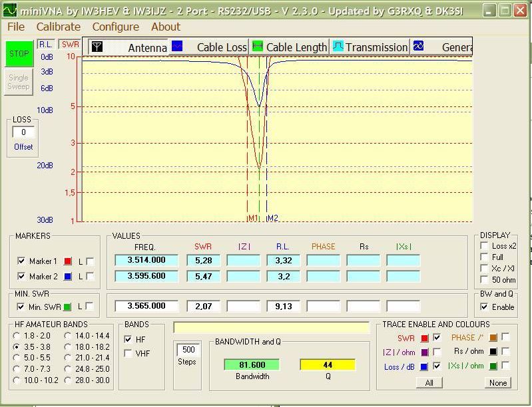
Task: Uncheck the Marker 1 checkbox
Action: pyautogui.click(x=21, y=261)
